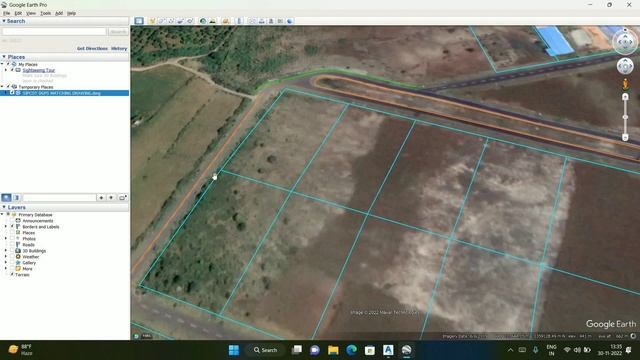Image resolution: width=640 pixels, height=360 pixels.
Task: Collapse the My Places tree node
Action: 2,64
